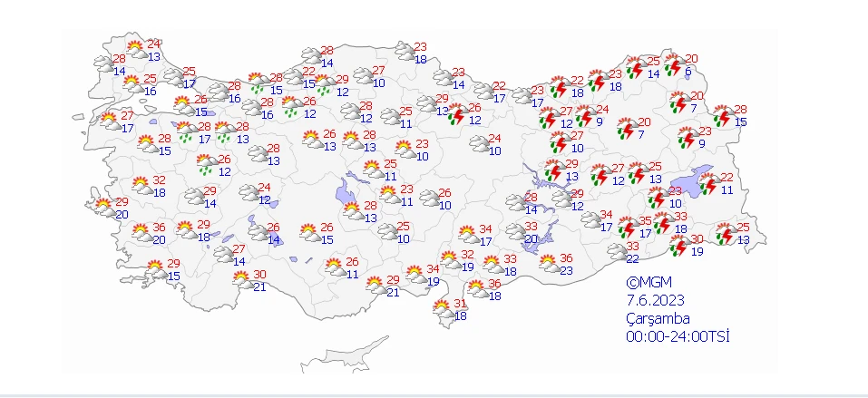Pick the partly sunny icon at 31/18
Viewport: 868px width, 398px height.
tap(444, 310)
